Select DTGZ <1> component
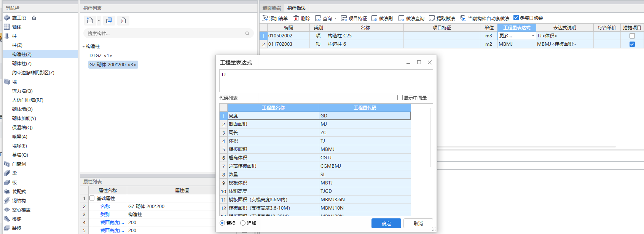The image size is (644, 234). 101,55
